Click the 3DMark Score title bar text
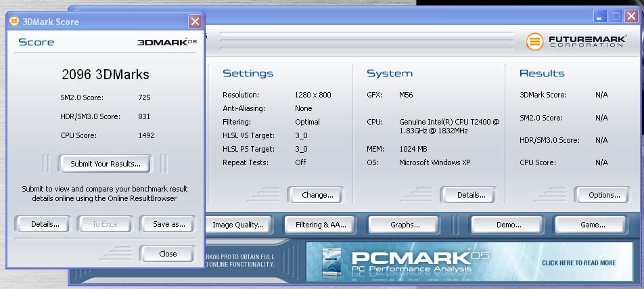This screenshot has height=289, width=644. pos(51,22)
